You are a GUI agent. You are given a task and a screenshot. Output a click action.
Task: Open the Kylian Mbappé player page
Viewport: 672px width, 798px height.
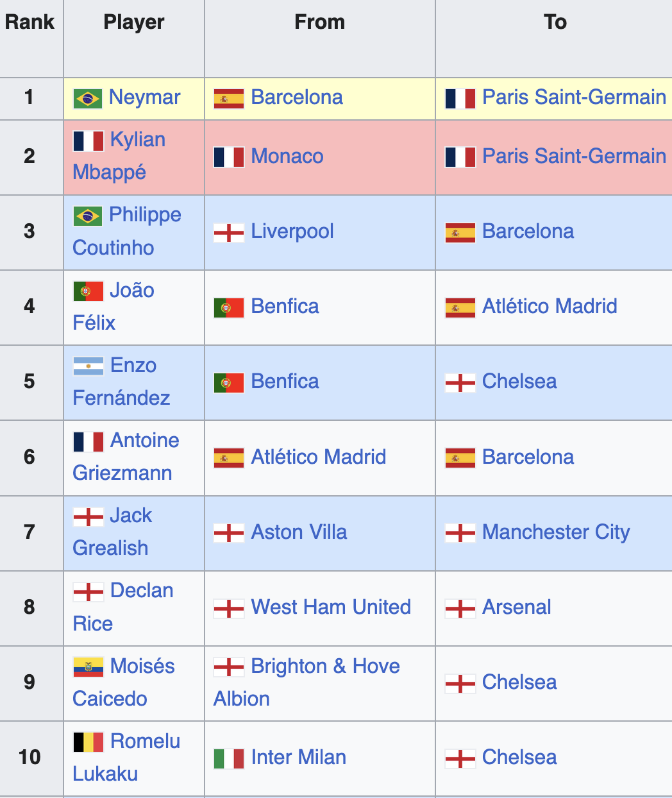[119, 156]
